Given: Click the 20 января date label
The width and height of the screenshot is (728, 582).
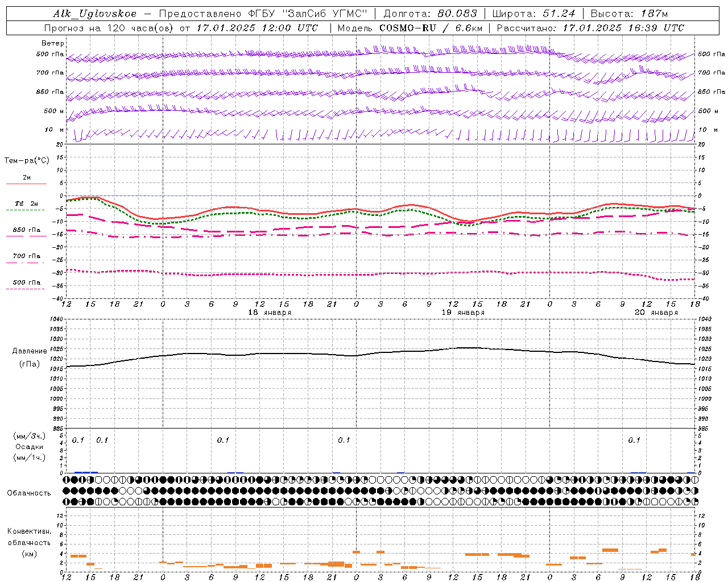Looking at the screenshot, I should click(x=656, y=313).
